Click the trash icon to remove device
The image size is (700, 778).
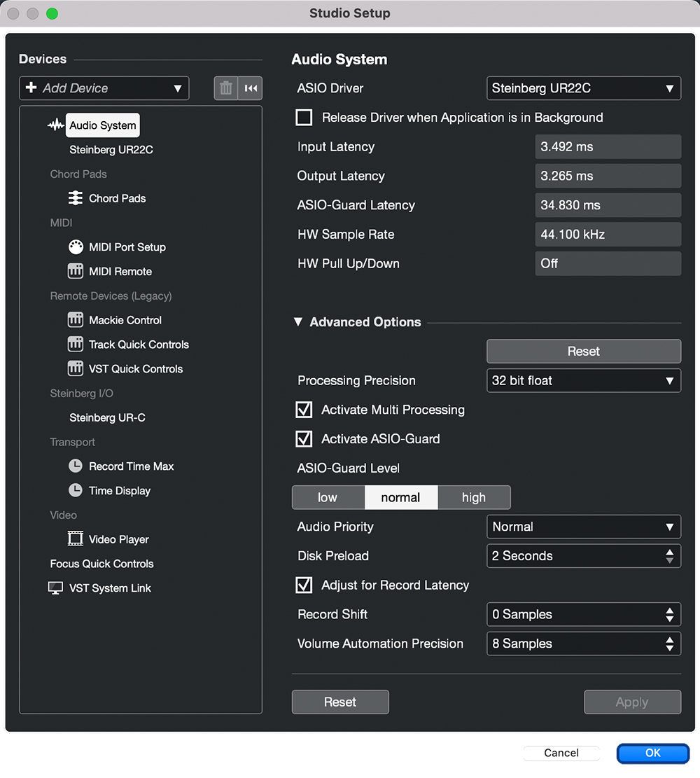click(225, 88)
